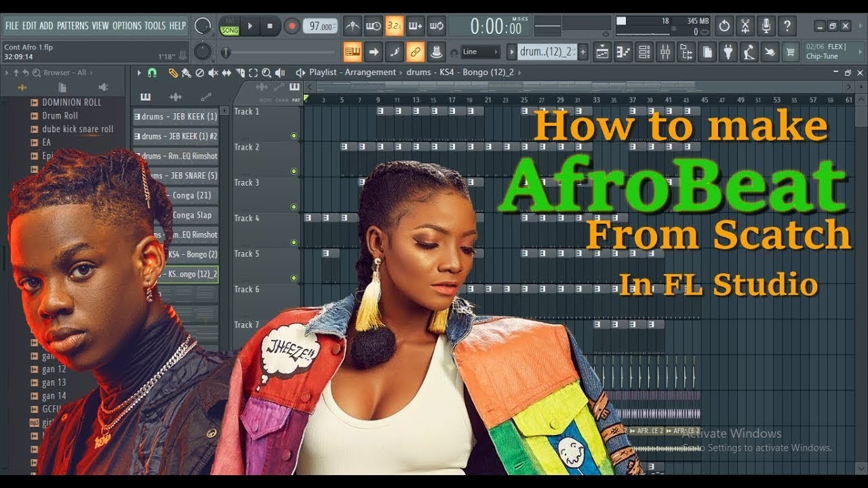Open the OPTIONS menu
Image resolution: width=868 pixels, height=488 pixels.
click(x=127, y=26)
